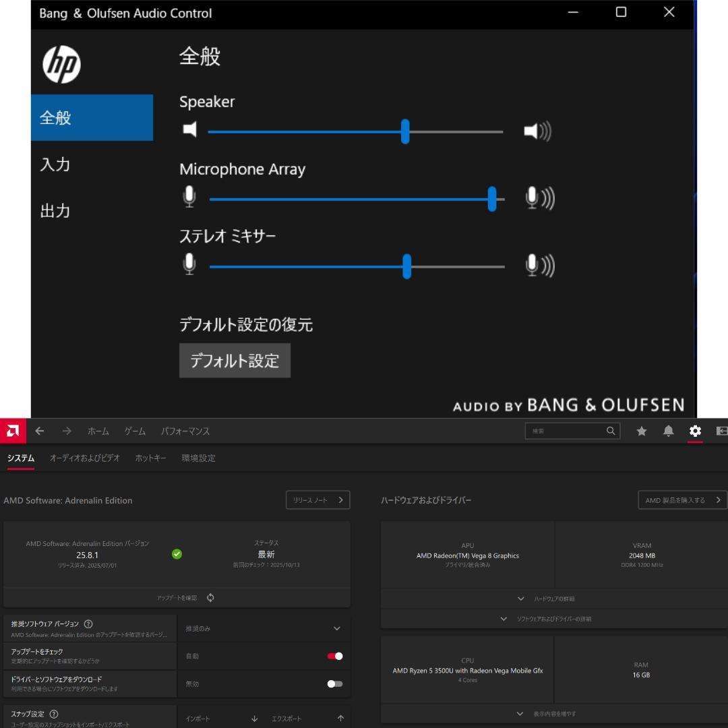Click the AMD Radeon logo icon

12,431
